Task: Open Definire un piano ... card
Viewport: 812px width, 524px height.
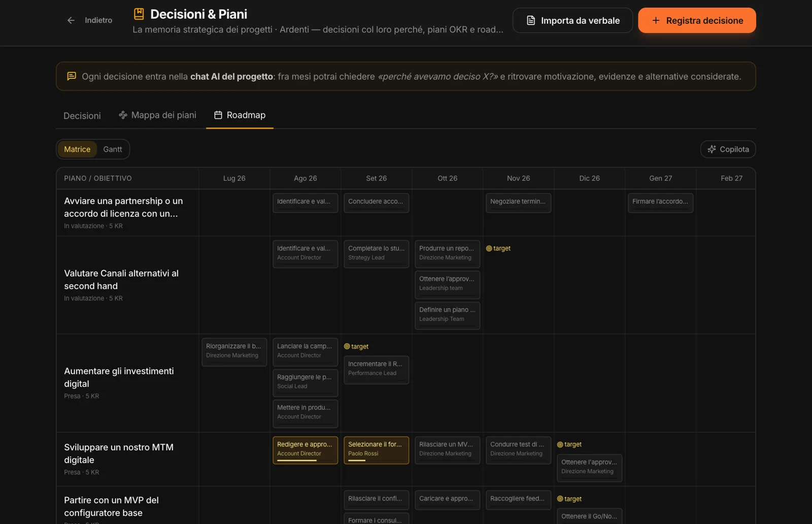Action: (447, 315)
